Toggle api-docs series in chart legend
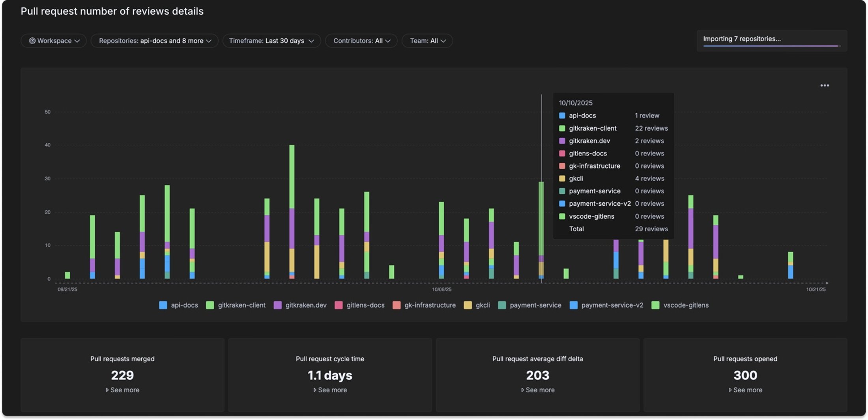The image size is (868, 420). pos(178,305)
